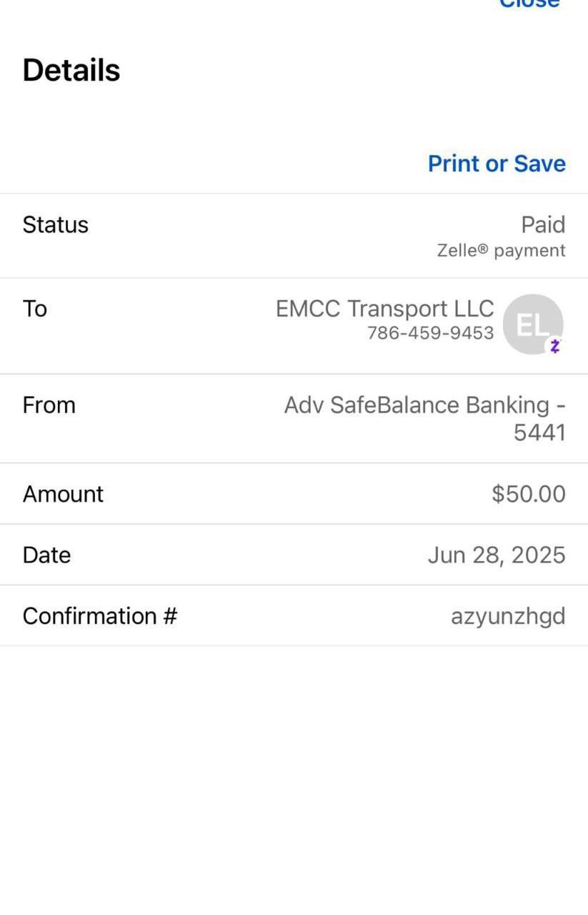This screenshot has height=915, width=588.
Task: Close the Details screen
Action: (x=529, y=4)
